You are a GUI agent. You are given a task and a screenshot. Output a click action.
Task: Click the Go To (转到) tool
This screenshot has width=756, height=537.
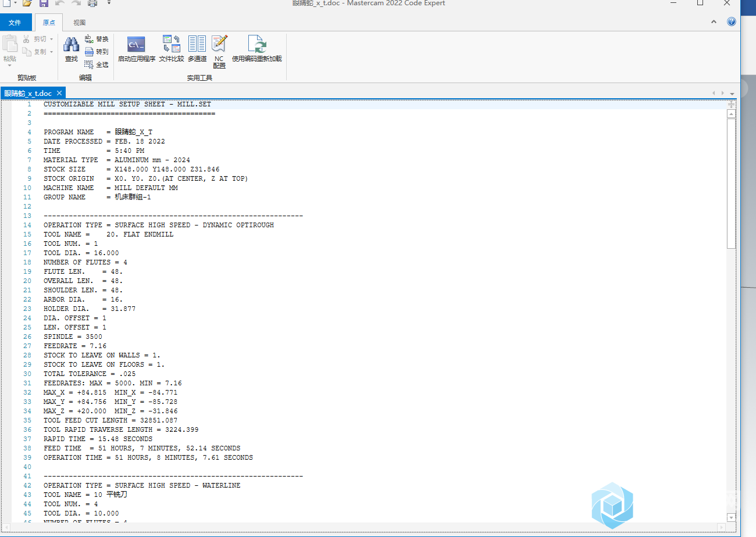point(97,52)
